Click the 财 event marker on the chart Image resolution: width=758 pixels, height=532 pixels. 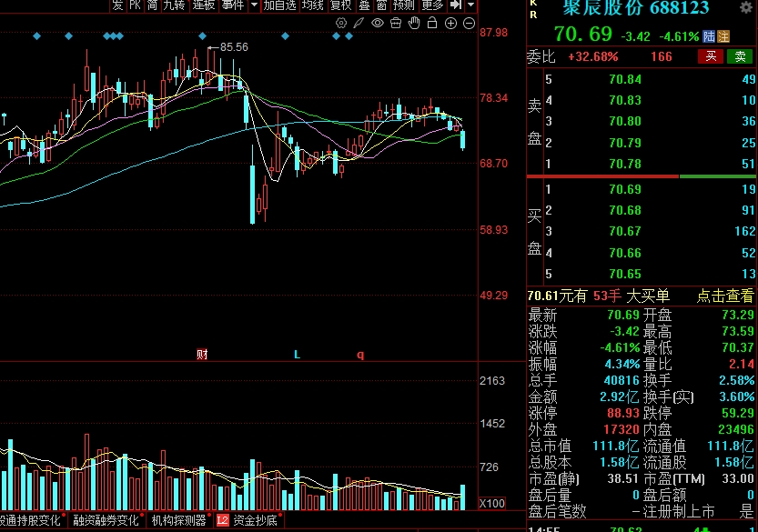tap(202, 355)
